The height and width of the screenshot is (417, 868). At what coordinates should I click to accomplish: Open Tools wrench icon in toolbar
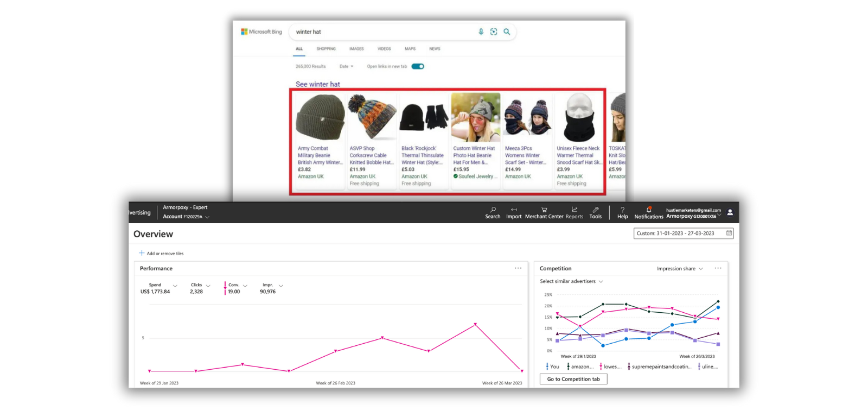(x=596, y=210)
